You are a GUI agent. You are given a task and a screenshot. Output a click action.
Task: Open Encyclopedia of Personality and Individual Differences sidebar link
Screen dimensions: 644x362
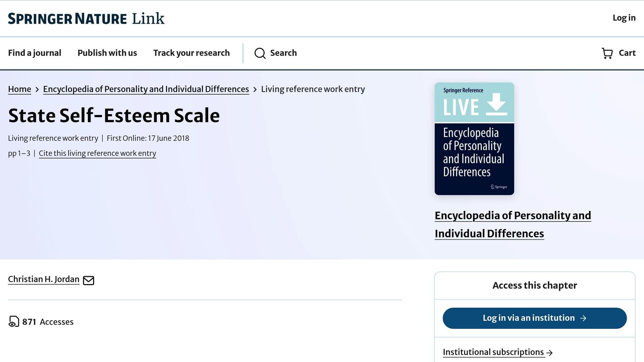coord(513,224)
